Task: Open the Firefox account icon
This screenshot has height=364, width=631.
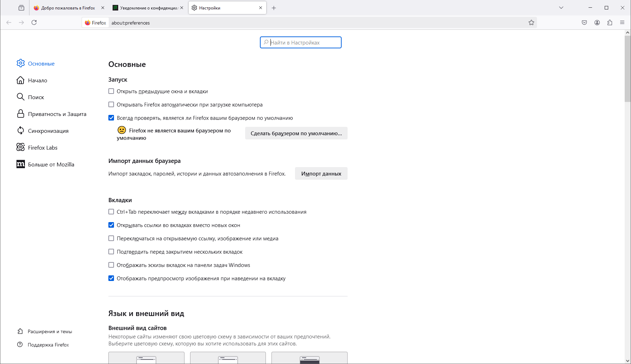Action: tap(597, 22)
